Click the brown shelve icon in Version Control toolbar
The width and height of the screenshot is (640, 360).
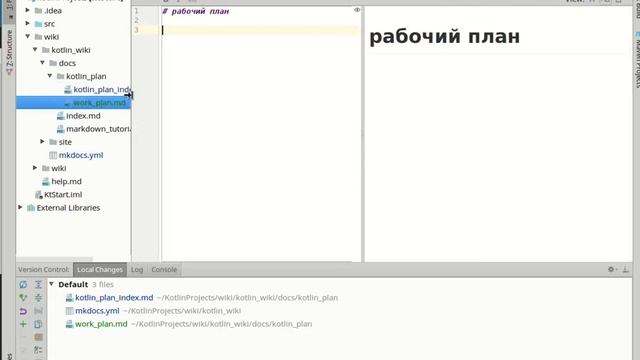(x=38, y=337)
